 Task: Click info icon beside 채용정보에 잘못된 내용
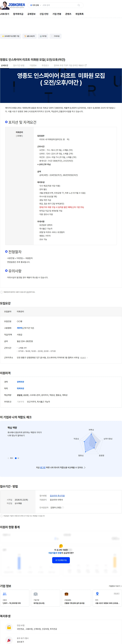pos(2,292)
